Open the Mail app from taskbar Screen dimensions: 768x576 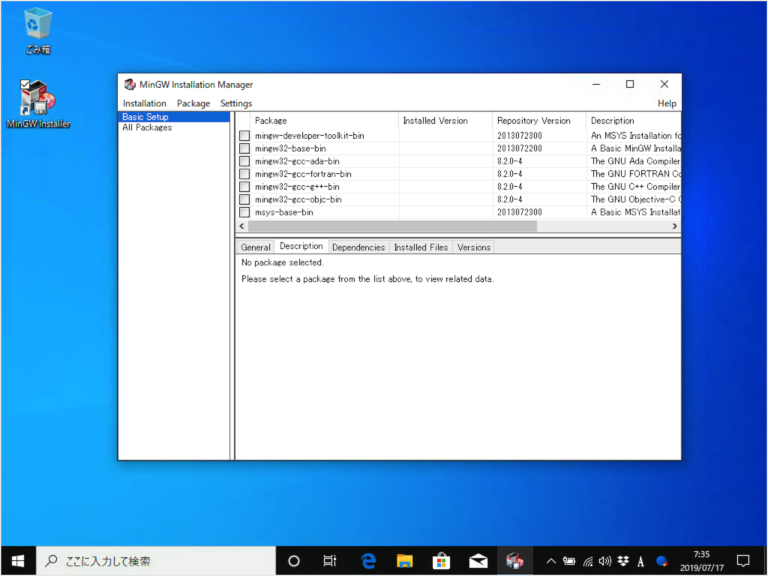pos(478,561)
